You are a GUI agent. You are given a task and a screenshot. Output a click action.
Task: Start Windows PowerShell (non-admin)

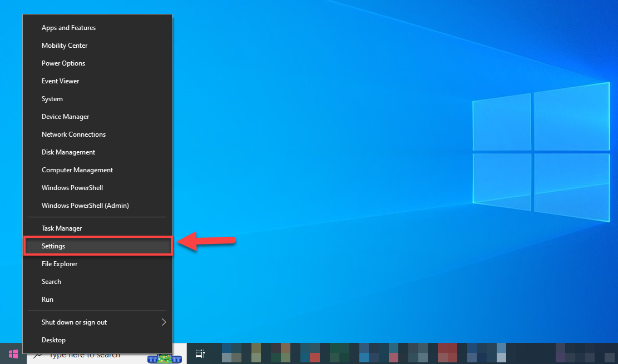tap(97, 187)
